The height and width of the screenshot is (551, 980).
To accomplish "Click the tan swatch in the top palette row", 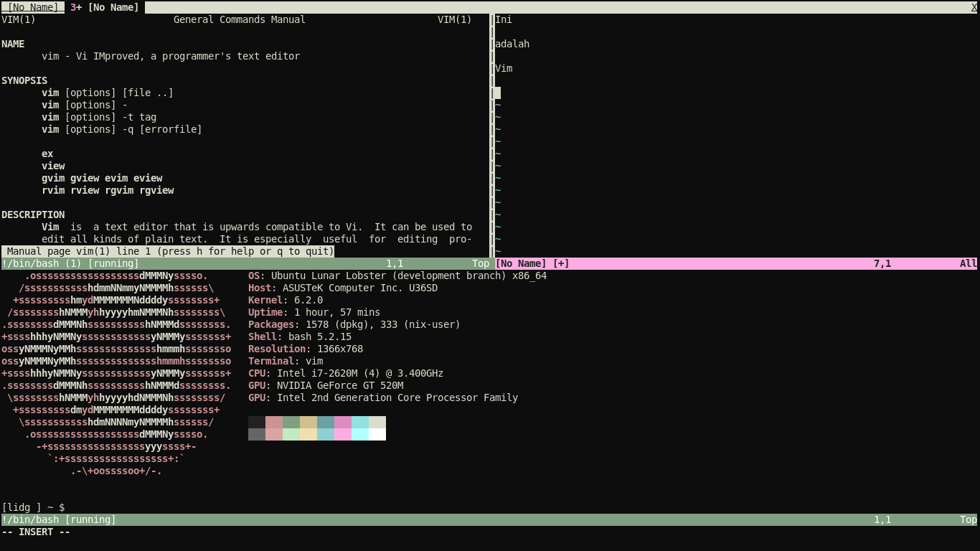I will (x=308, y=422).
